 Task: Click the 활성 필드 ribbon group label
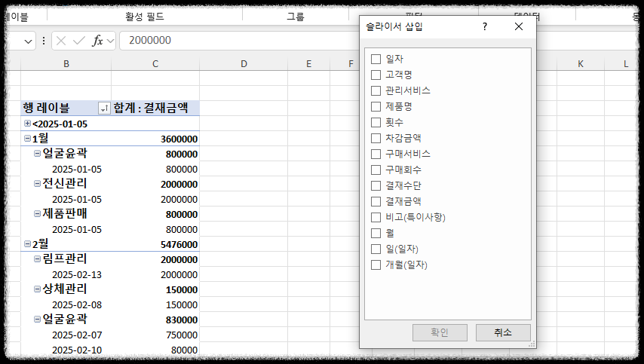(145, 17)
